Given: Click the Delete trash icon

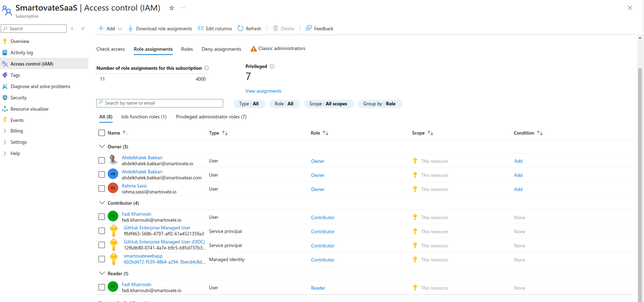Looking at the screenshot, I should [276, 28].
